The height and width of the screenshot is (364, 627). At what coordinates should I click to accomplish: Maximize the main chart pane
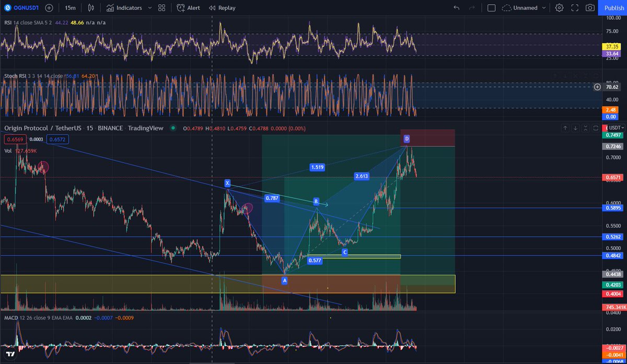pos(596,128)
